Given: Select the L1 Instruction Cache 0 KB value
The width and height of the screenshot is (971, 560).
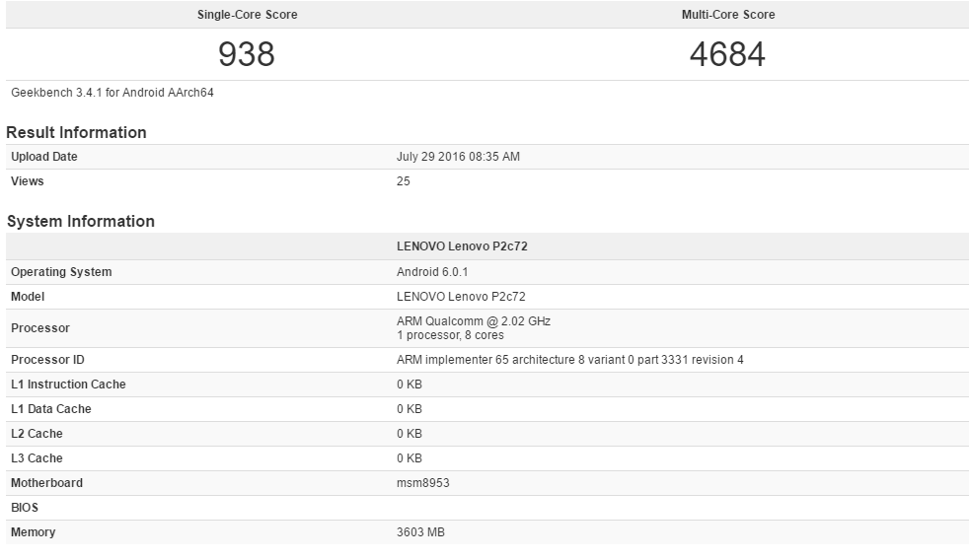Looking at the screenshot, I should point(410,385).
